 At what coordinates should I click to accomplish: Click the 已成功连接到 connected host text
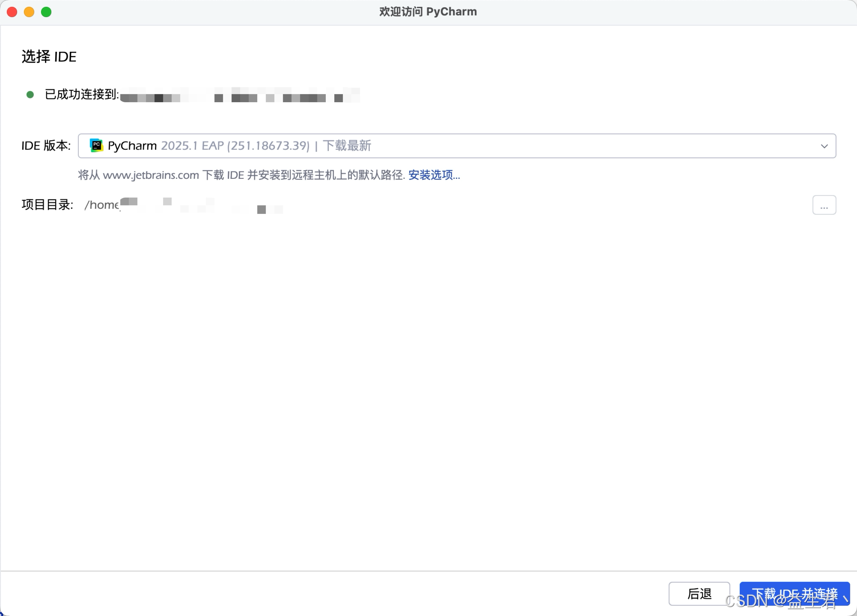coord(81,95)
